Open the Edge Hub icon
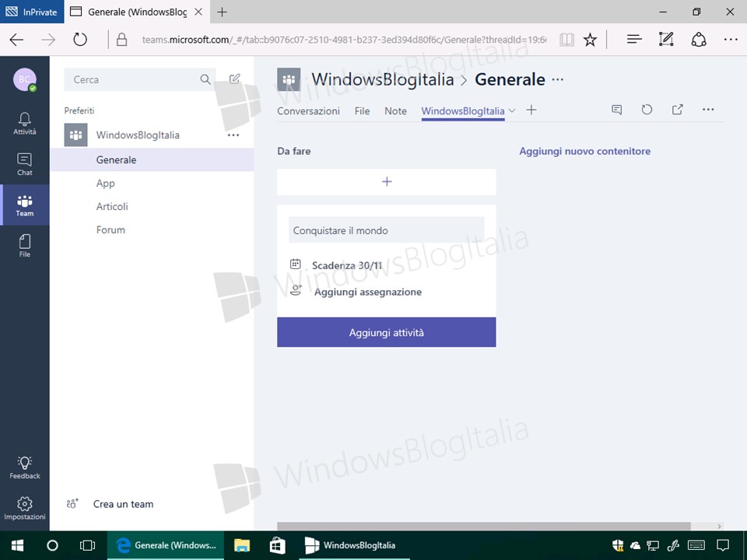The width and height of the screenshot is (747, 560). coord(634,40)
